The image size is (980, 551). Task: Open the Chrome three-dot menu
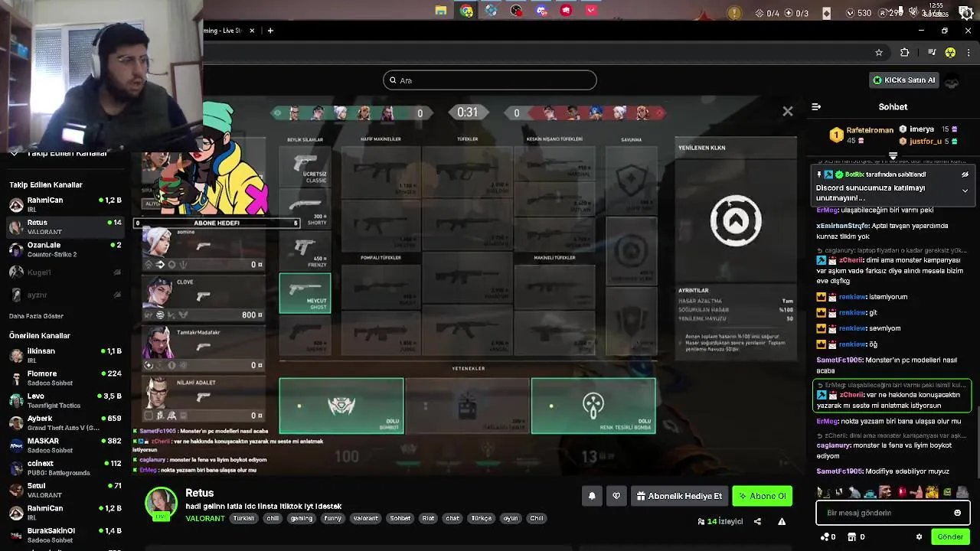point(969,52)
